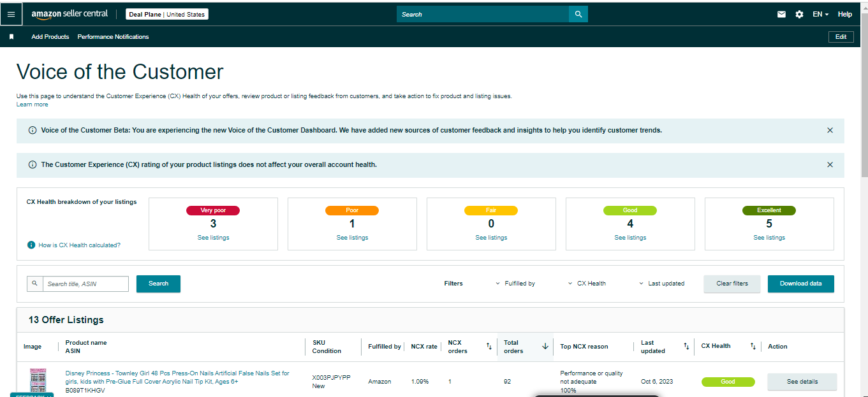This screenshot has height=397, width=868.
Task: Click Clear filters button
Action: (732, 284)
